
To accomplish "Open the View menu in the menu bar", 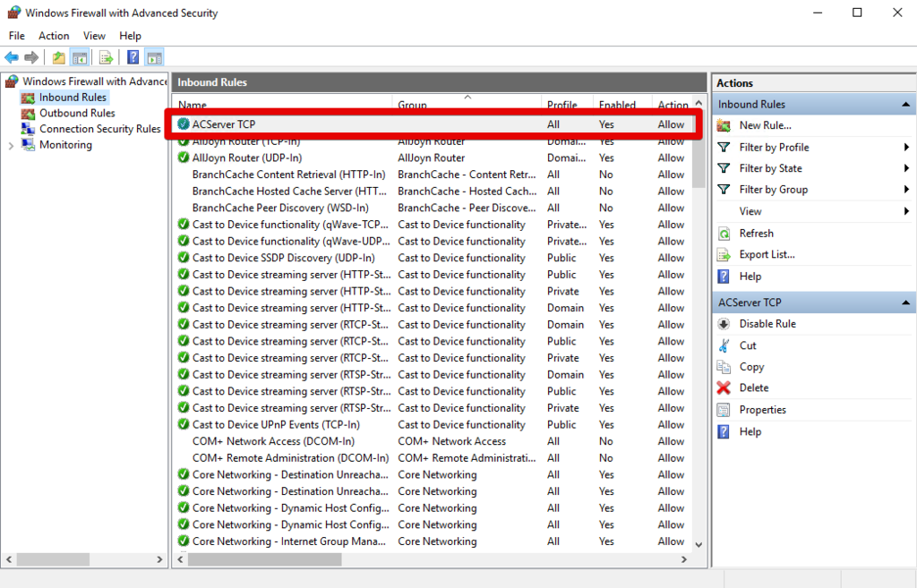I will 94,36.
